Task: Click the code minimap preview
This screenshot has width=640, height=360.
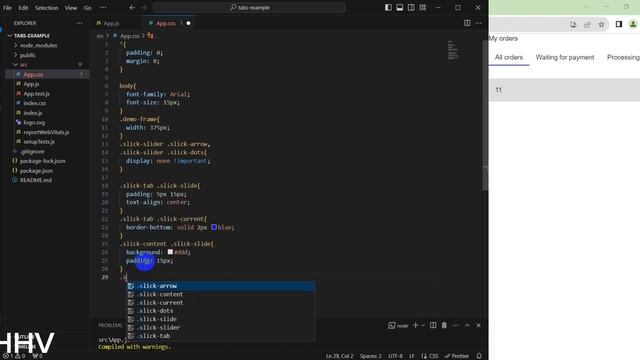Action: click(x=453, y=50)
